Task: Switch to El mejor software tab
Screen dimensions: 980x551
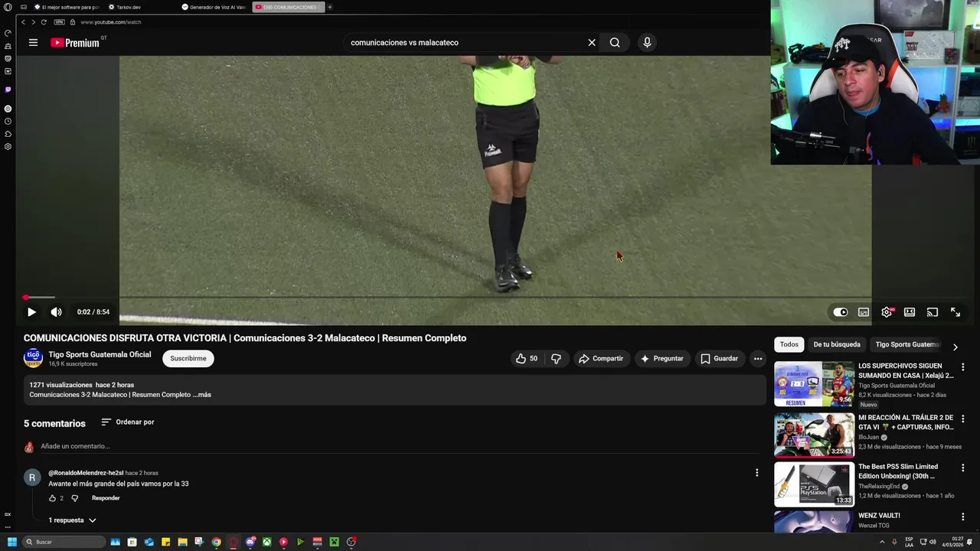Action: (x=67, y=7)
